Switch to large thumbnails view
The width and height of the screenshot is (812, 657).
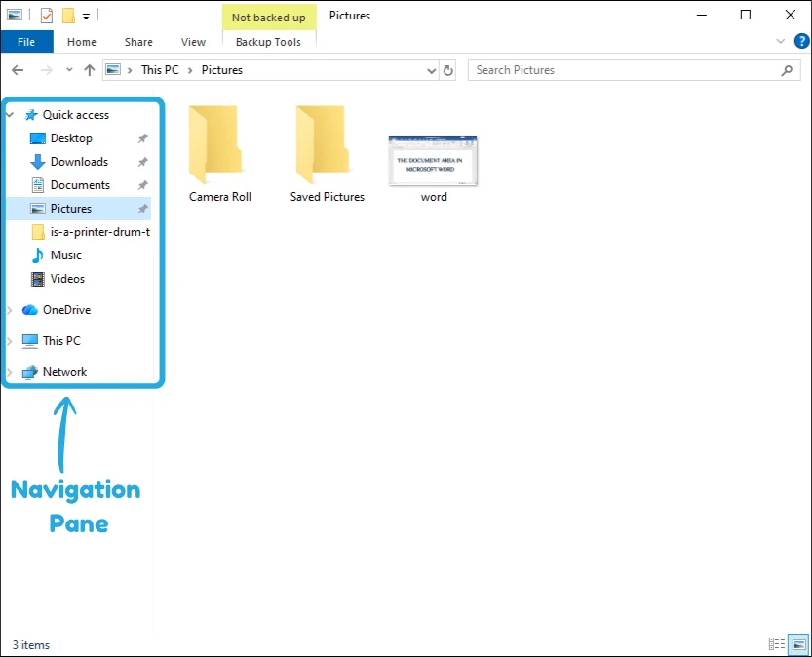tap(796, 644)
